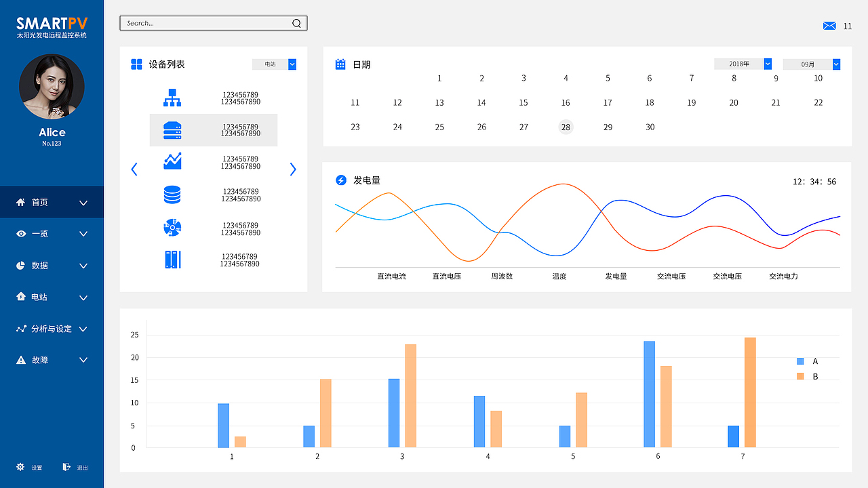Screen dimensions: 868x488
Task: Select date 1 in the calendar
Action: pos(439,79)
